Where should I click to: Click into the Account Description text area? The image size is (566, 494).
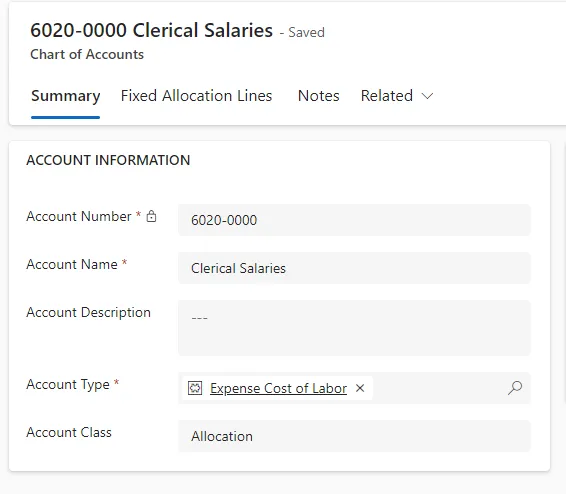(354, 328)
